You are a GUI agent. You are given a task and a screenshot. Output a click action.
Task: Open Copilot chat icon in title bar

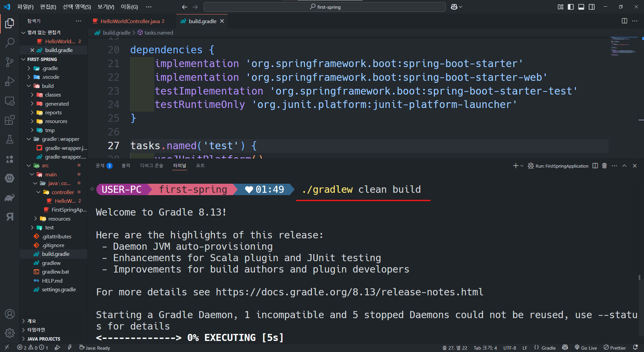click(454, 7)
